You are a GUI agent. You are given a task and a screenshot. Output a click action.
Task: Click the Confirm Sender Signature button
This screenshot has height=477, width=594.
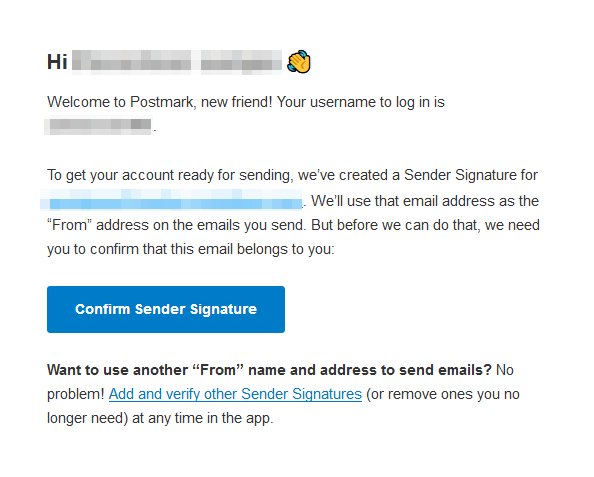click(166, 309)
